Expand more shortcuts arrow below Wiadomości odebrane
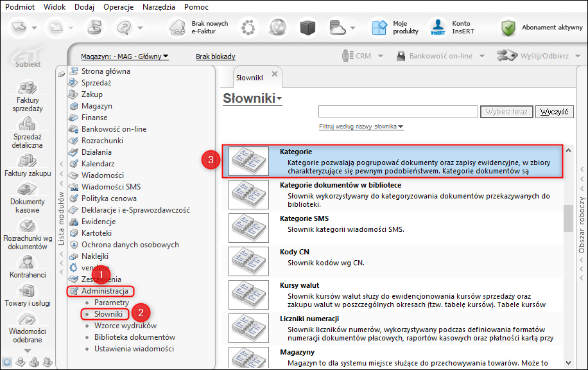 [x=28, y=351]
